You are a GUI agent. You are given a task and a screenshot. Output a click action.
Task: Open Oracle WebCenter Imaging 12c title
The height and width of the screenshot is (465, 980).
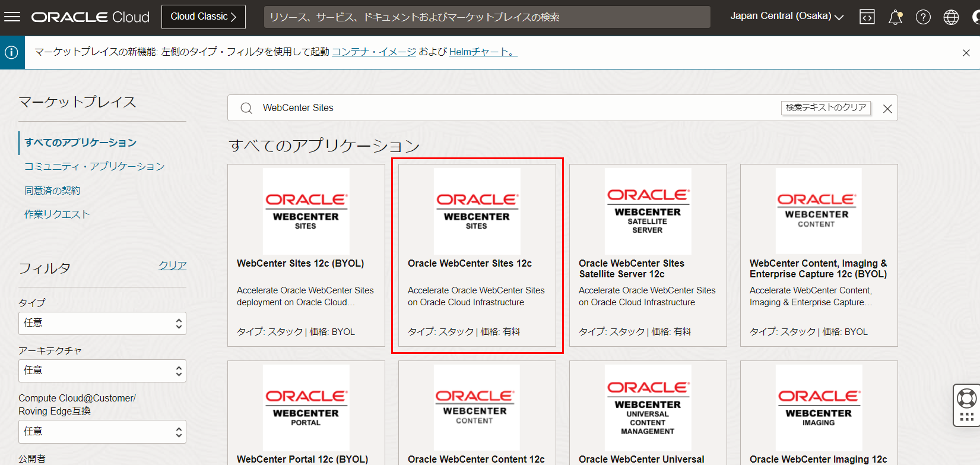[x=819, y=459]
